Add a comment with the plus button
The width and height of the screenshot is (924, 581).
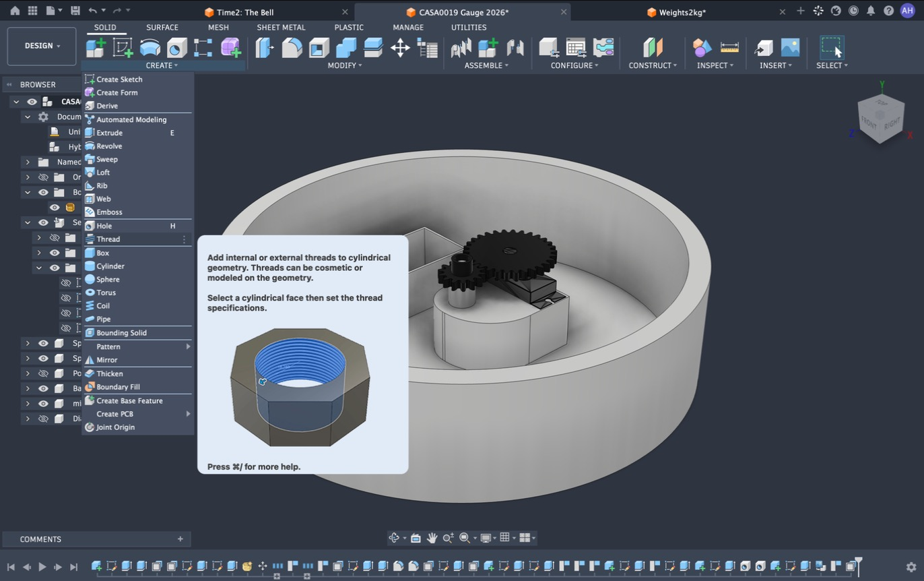point(180,539)
